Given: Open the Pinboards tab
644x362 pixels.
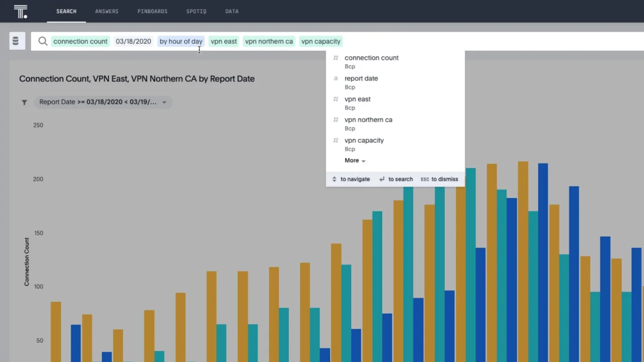Looking at the screenshot, I should point(152,11).
